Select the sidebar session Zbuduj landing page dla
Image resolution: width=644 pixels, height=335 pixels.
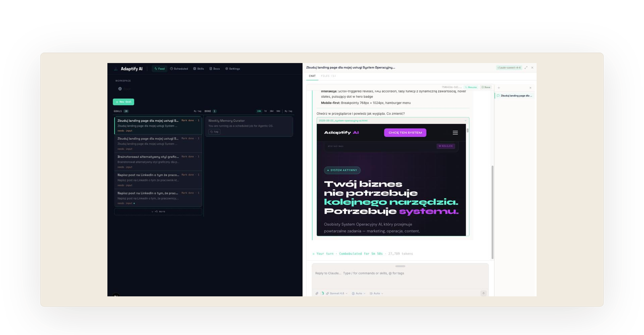tap(514, 96)
